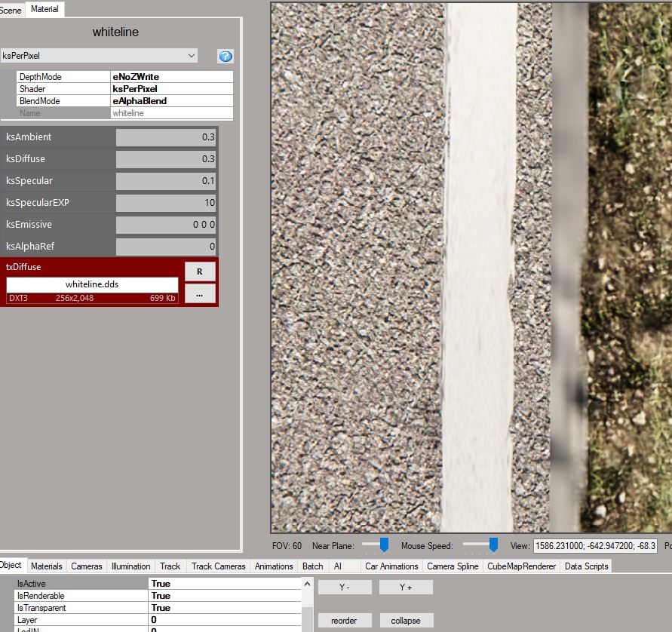The width and height of the screenshot is (672, 632).
Task: Switch to the Track Cameras tab
Action: pos(219,566)
